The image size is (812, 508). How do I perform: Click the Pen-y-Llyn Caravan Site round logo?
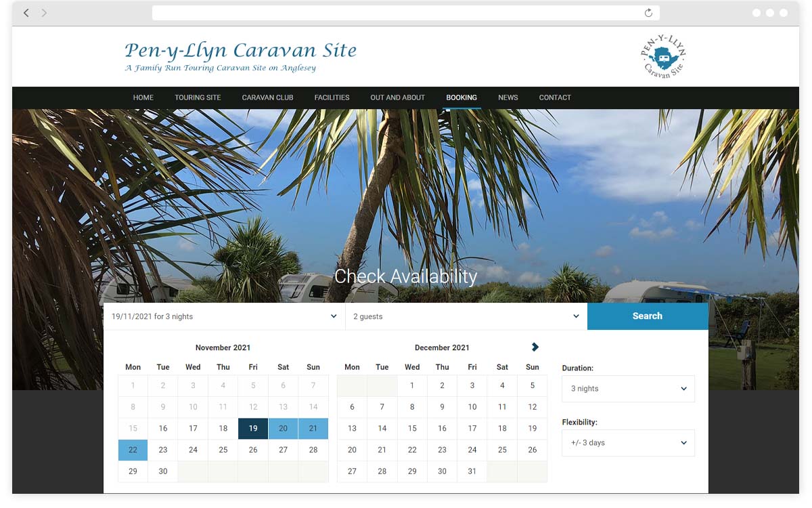[663, 57]
